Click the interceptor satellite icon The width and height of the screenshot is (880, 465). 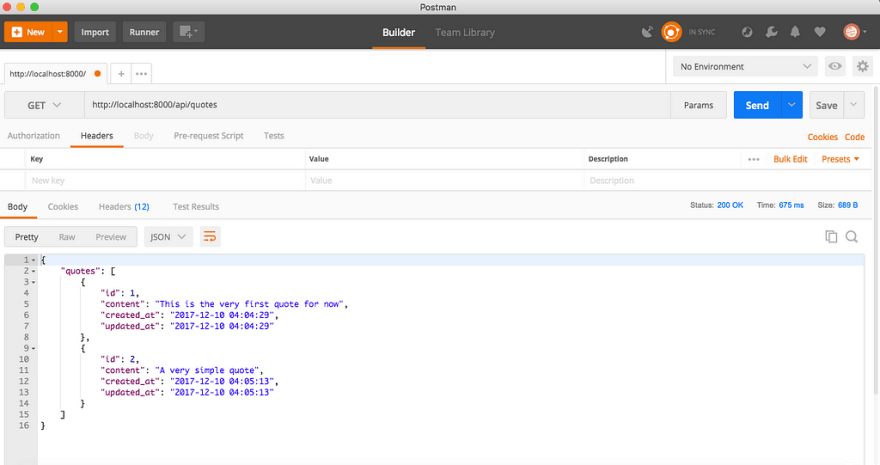[647, 32]
